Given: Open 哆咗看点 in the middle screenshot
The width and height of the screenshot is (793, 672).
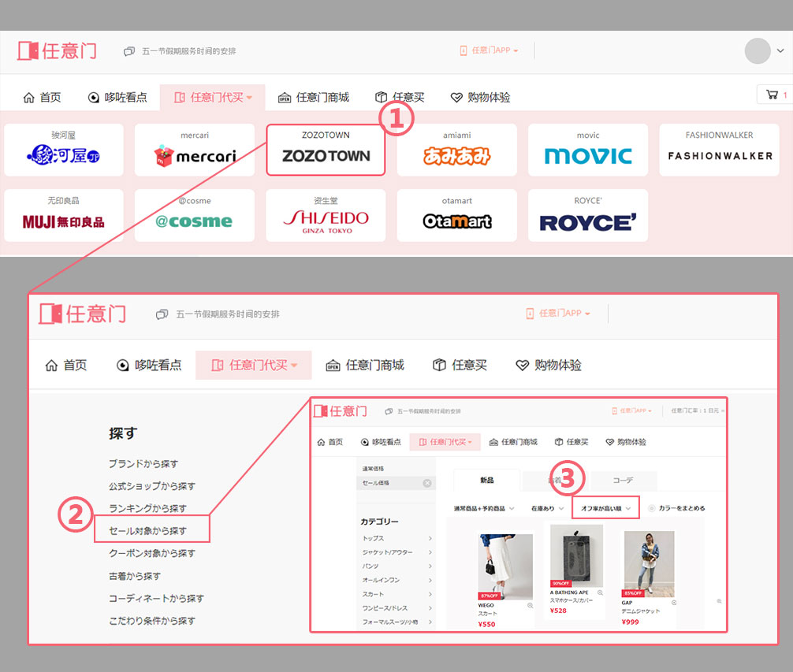Looking at the screenshot, I should (149, 366).
